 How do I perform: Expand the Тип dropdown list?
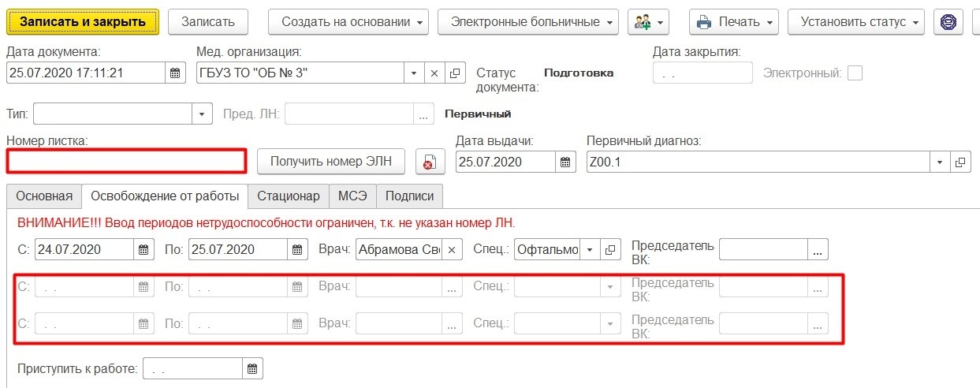pyautogui.click(x=203, y=114)
